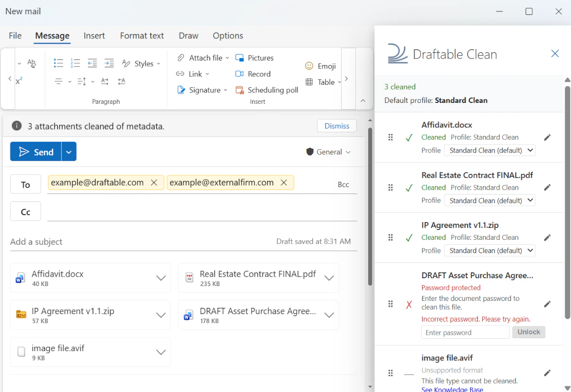Remove example@draftable.com recipient

point(154,183)
